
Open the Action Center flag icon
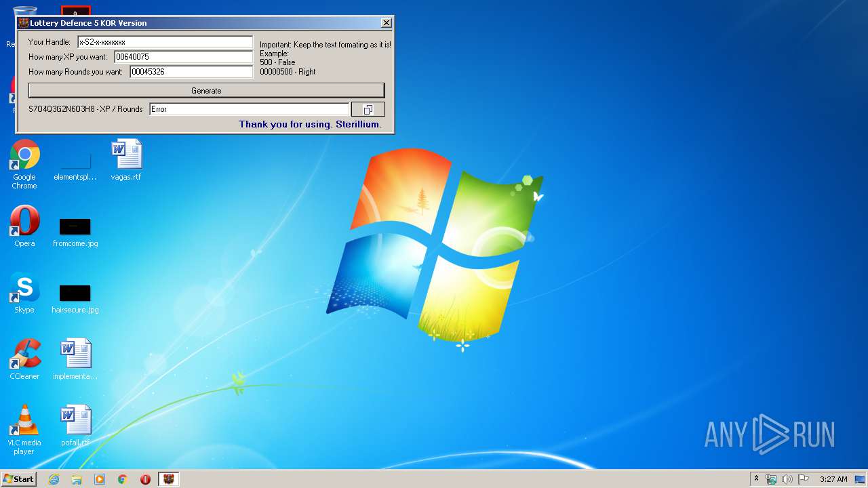tap(804, 479)
